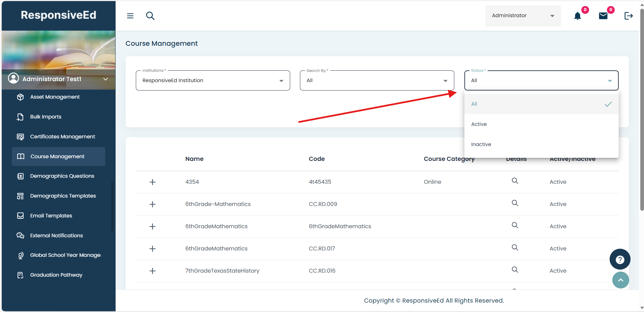View details for 6thGrade-Mathematics course
Image resolution: width=644 pixels, height=312 pixels.
click(x=515, y=203)
